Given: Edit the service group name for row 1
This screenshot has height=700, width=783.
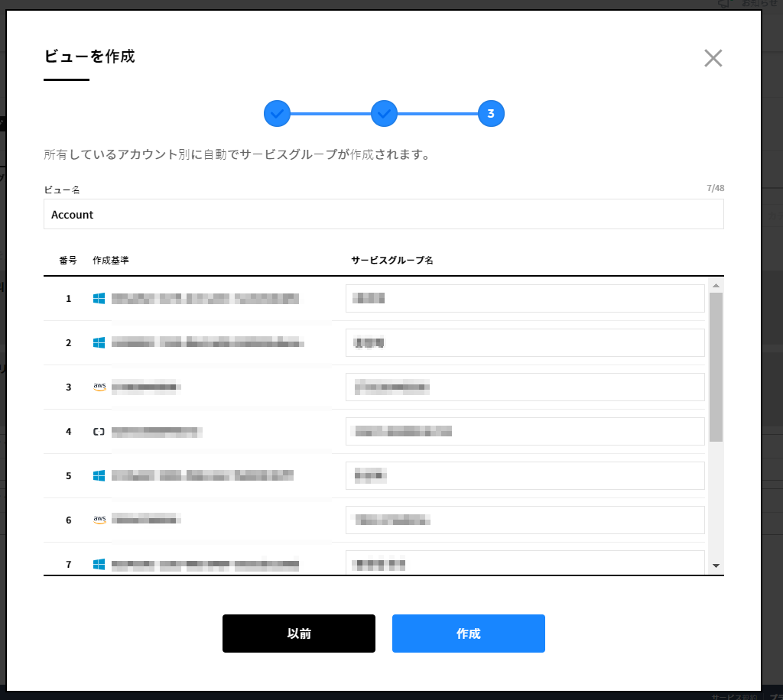Looking at the screenshot, I should [525, 299].
